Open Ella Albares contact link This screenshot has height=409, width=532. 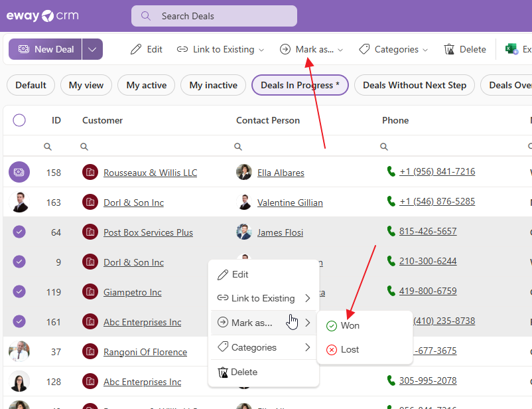point(281,173)
